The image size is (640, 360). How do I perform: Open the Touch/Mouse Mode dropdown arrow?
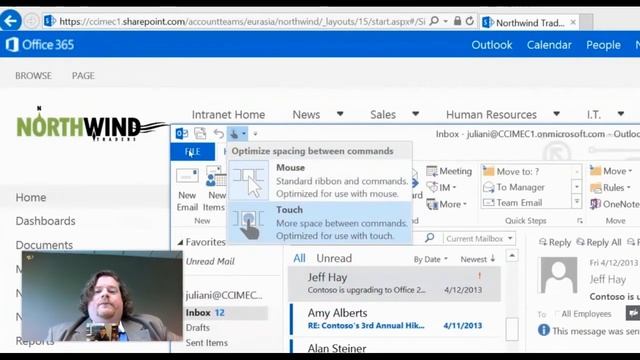click(244, 133)
